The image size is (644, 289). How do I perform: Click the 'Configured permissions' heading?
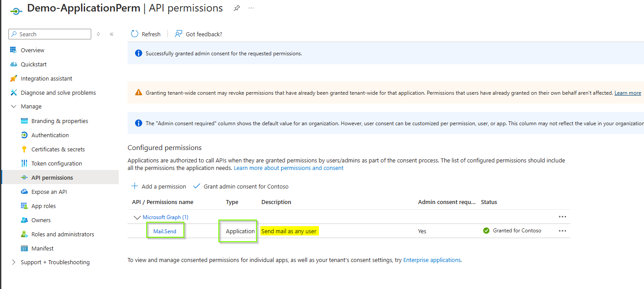click(x=164, y=148)
